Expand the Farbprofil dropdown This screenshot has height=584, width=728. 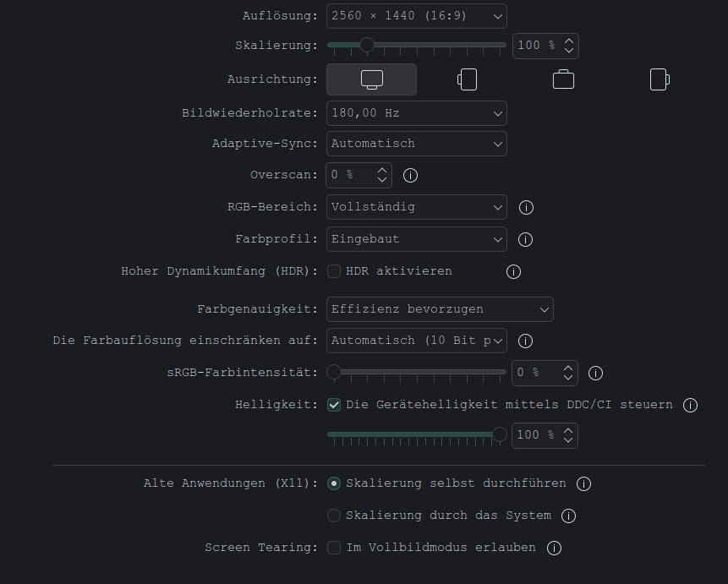tap(417, 239)
